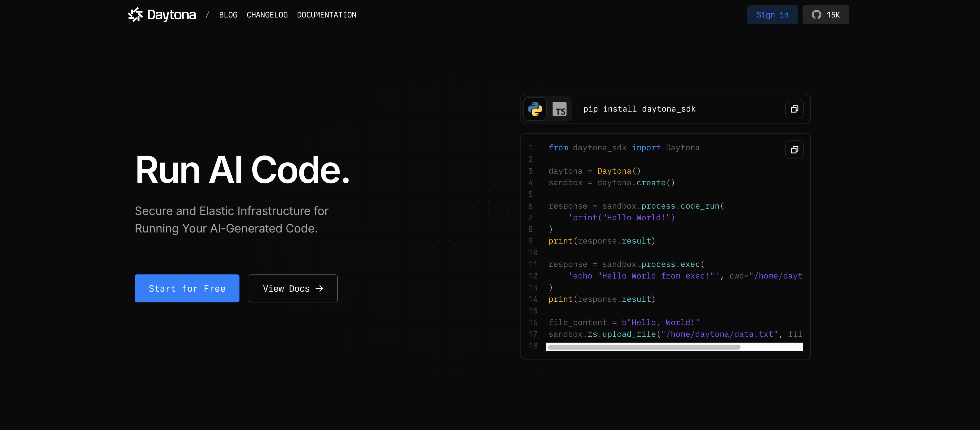Copy the pip install command
Image resolution: width=980 pixels, height=430 pixels.
[x=794, y=109]
